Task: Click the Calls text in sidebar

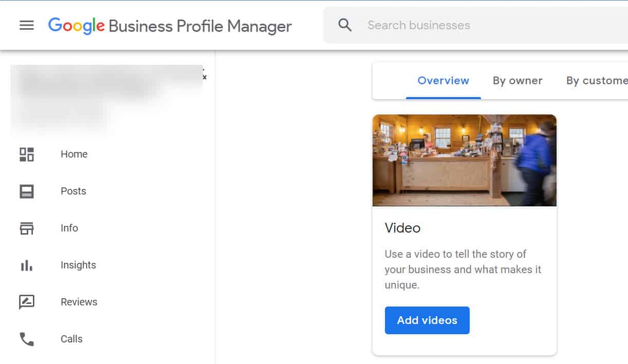Action: (71, 339)
